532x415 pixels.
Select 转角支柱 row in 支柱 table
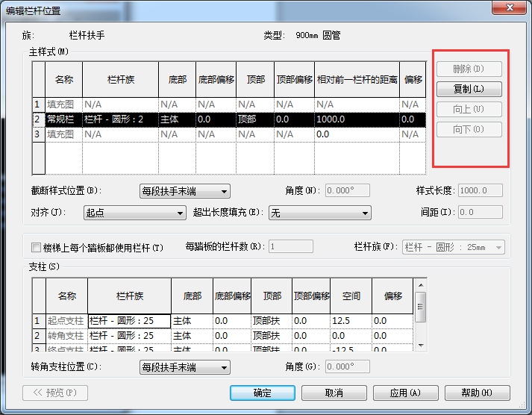pos(66,336)
